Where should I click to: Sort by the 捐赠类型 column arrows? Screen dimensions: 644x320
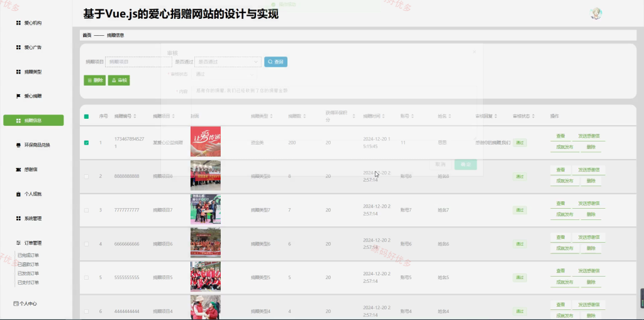point(271,117)
